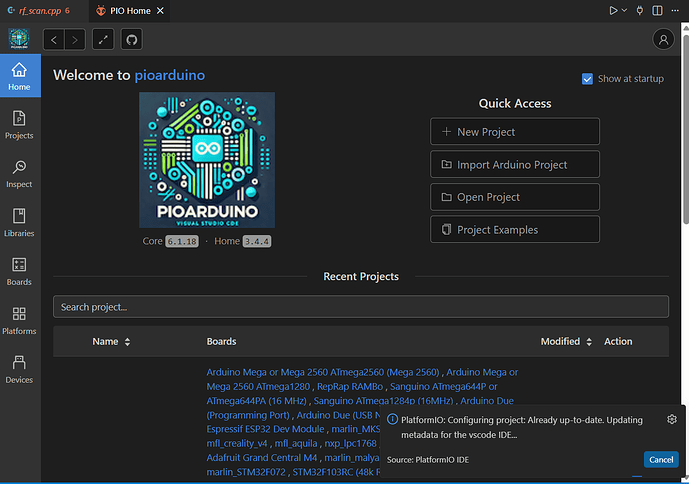Click the notification settings gear icon
Screen dimensions: 689x484
[672, 419]
